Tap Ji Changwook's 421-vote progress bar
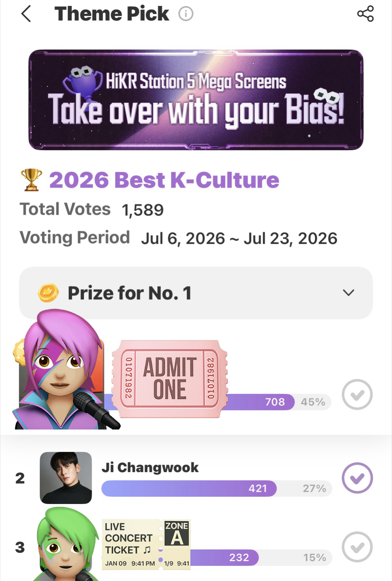The height and width of the screenshot is (581, 392). tap(217, 489)
